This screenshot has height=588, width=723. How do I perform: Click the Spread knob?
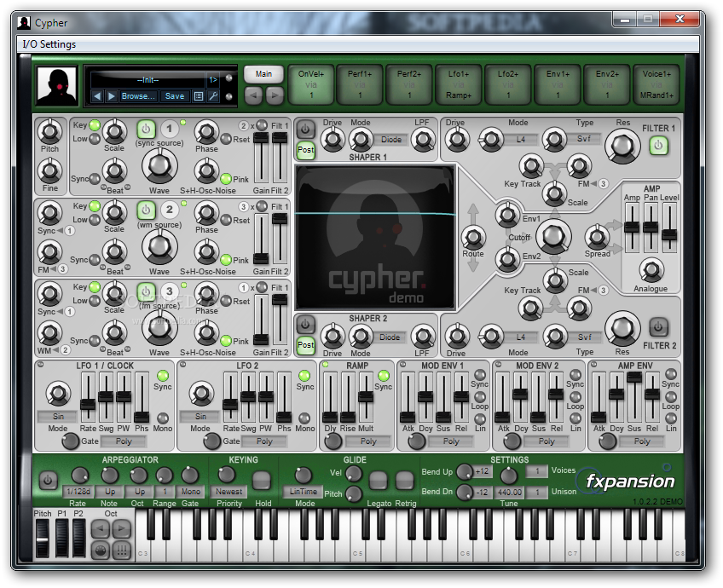(x=597, y=237)
